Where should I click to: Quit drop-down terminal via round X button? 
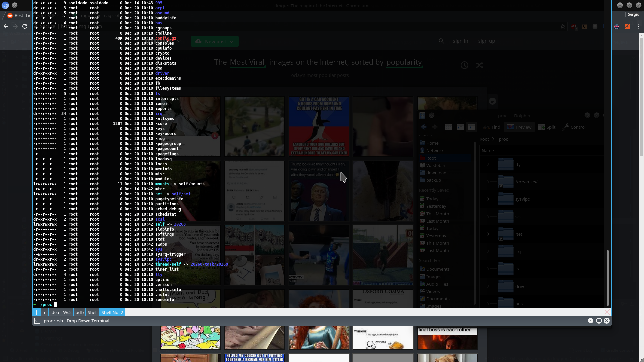tap(607, 321)
